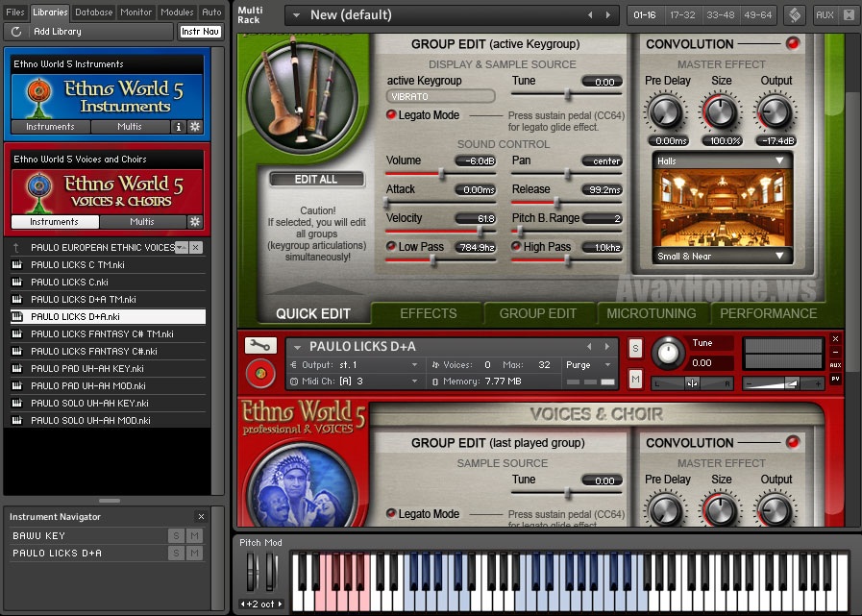This screenshot has height=616, width=862.
Task: Show AUX sends for PAULO LICKS D+A
Action: click(x=836, y=365)
